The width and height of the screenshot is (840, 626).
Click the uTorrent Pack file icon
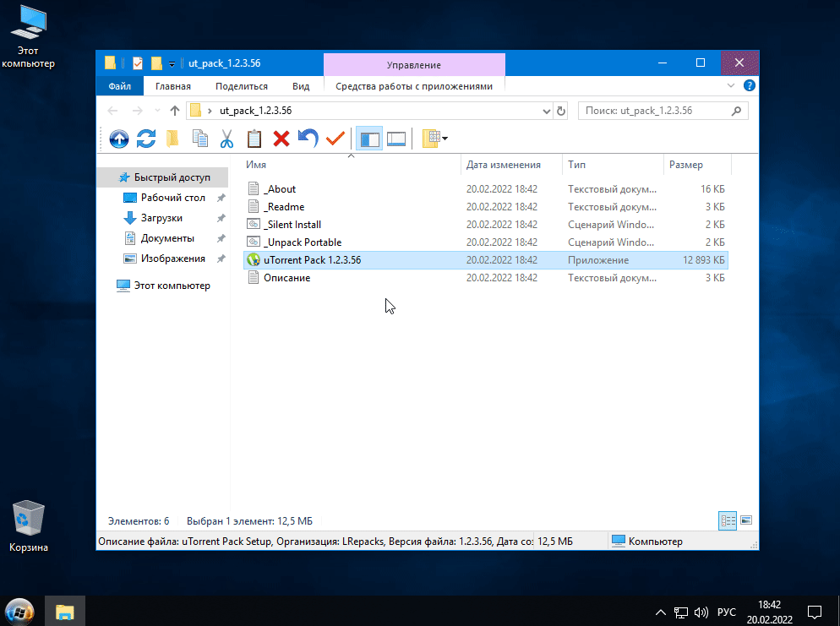pos(254,259)
